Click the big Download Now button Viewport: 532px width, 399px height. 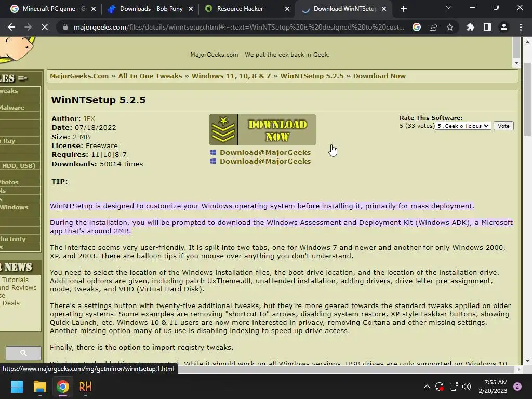coord(262,130)
